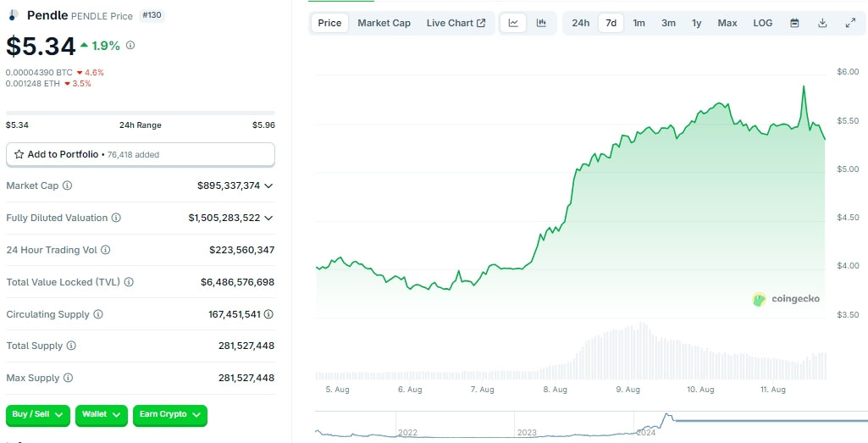Click the 24h Range price bar
868x443 pixels.
coord(140,113)
